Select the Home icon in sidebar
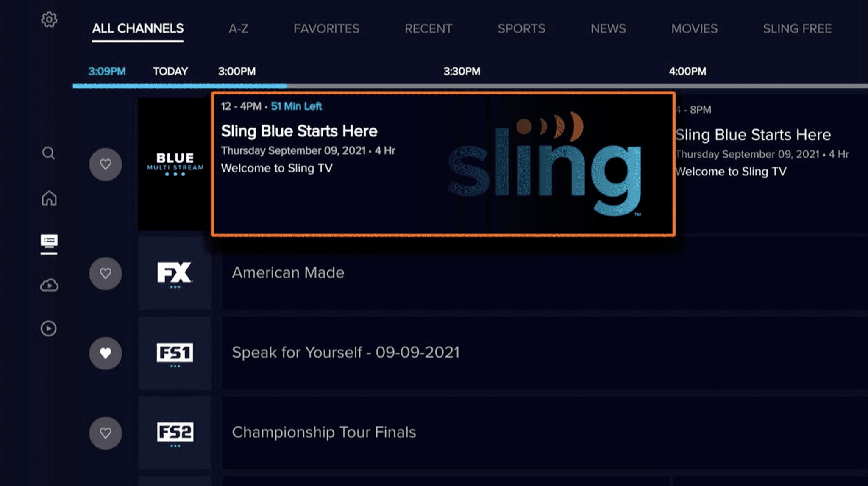The width and height of the screenshot is (868, 486). point(49,199)
